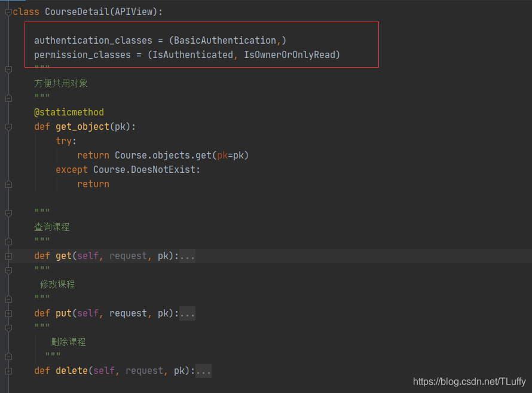The height and width of the screenshot is (393, 532).
Task: Expand the folded get method using its plus gutter icon
Action: tap(9, 256)
